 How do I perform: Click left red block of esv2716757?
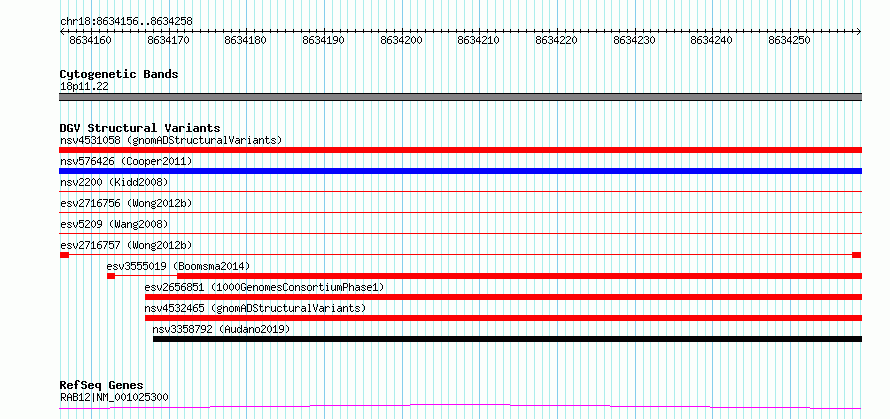(x=64, y=255)
